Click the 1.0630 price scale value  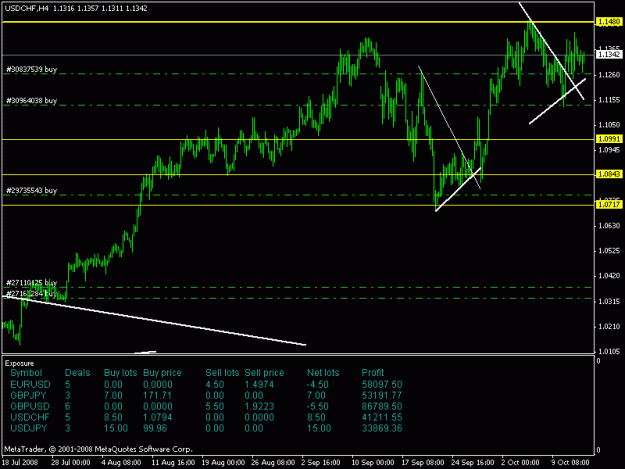click(609, 226)
